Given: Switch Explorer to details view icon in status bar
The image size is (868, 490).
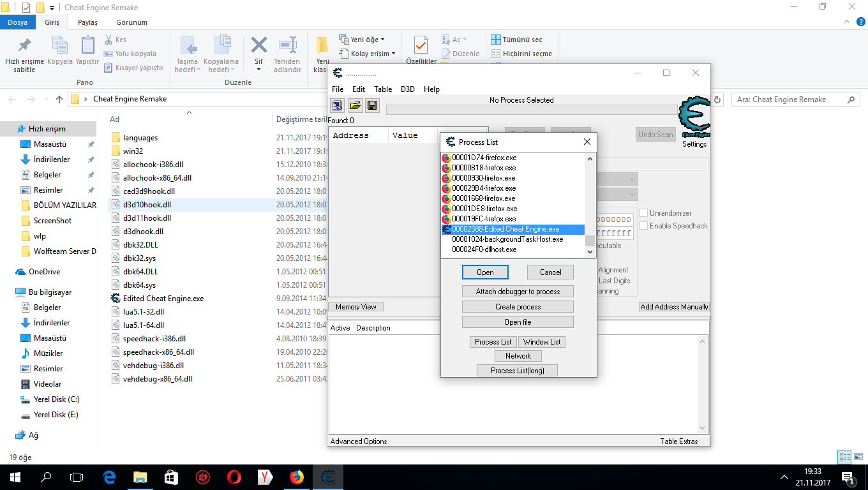Looking at the screenshot, I should click(x=844, y=457).
